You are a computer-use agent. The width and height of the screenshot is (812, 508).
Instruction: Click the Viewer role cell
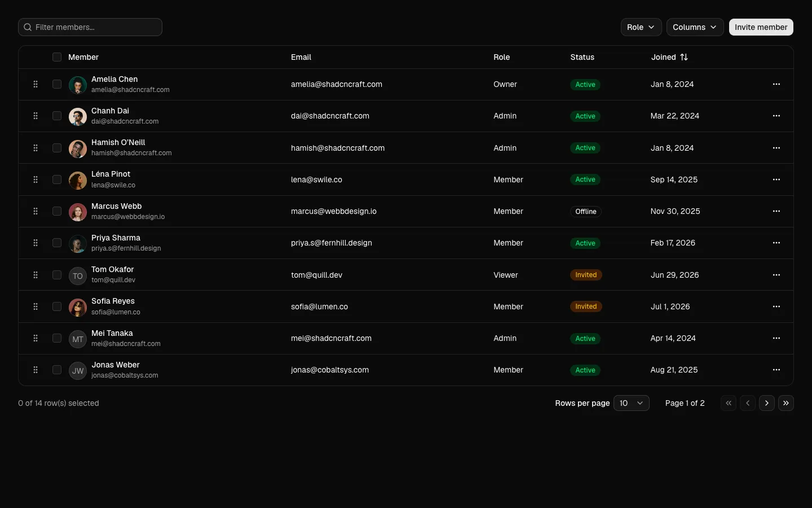(506, 275)
